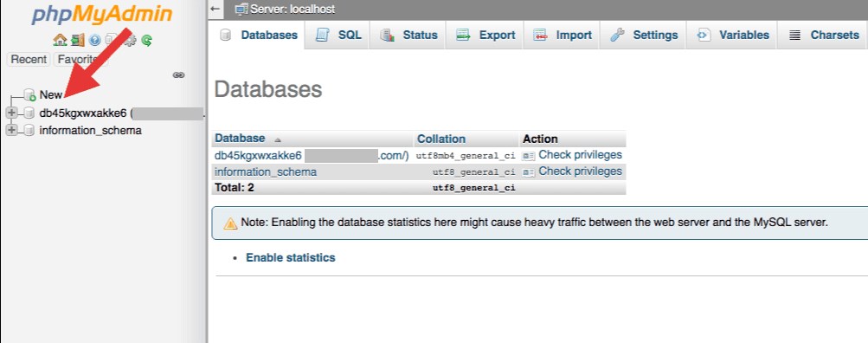Open phpMyAdmin documentation via blue question icon
Screen dimensions: 868x343
point(94,40)
